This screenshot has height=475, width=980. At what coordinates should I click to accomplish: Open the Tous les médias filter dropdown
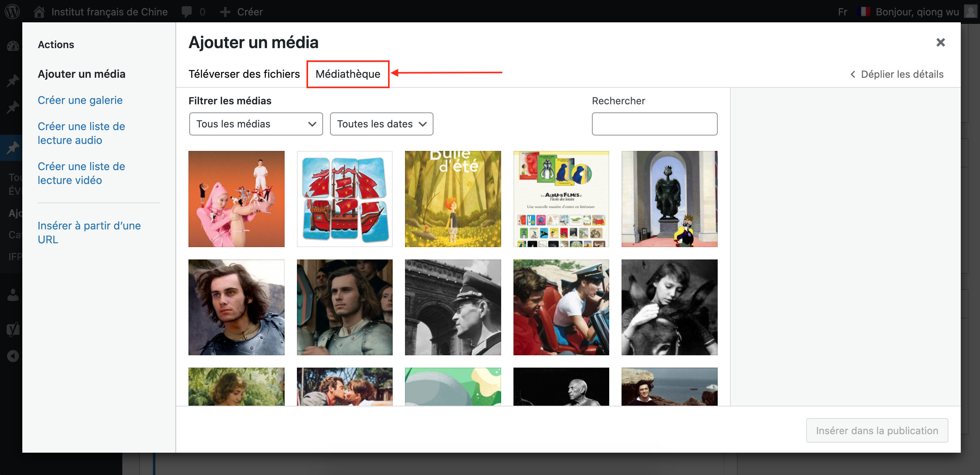[256, 124]
